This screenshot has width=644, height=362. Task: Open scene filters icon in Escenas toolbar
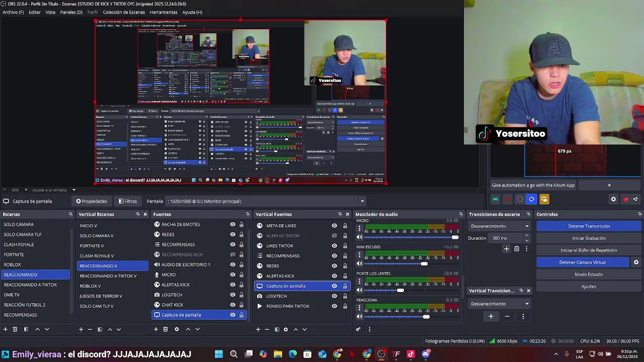[x=26, y=329]
